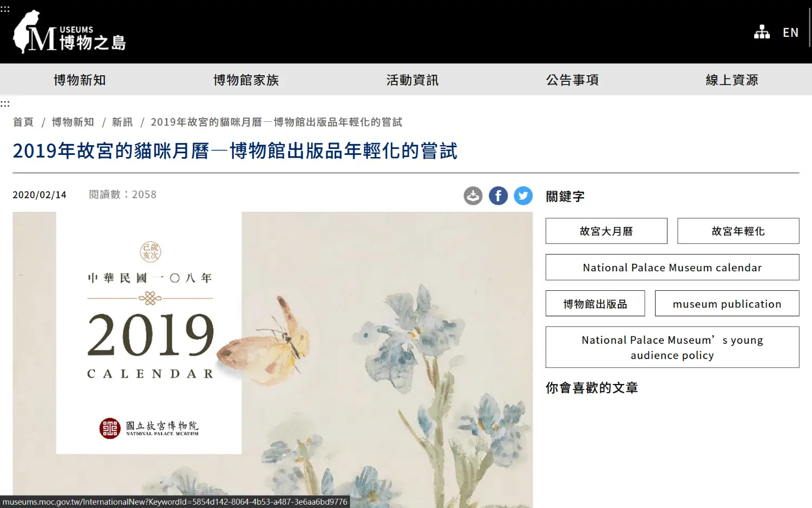
Task: Open the sitemap icon in header
Action: pyautogui.click(x=762, y=32)
